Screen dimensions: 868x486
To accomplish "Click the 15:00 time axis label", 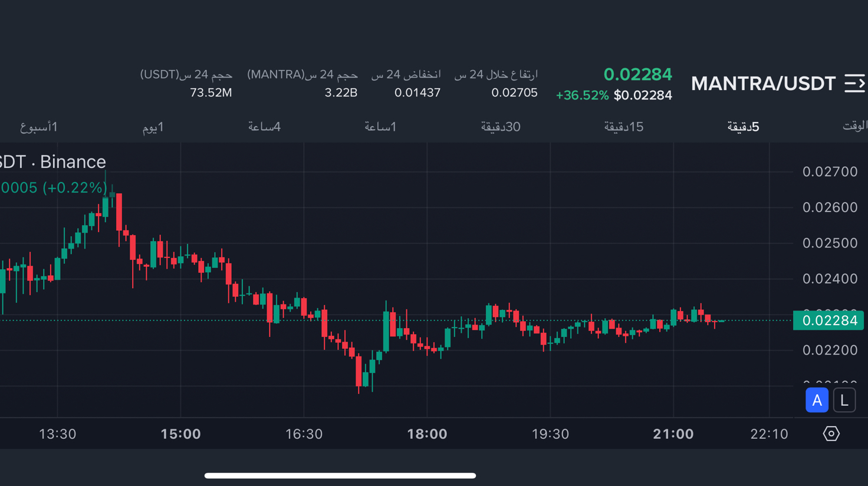I will [180, 434].
